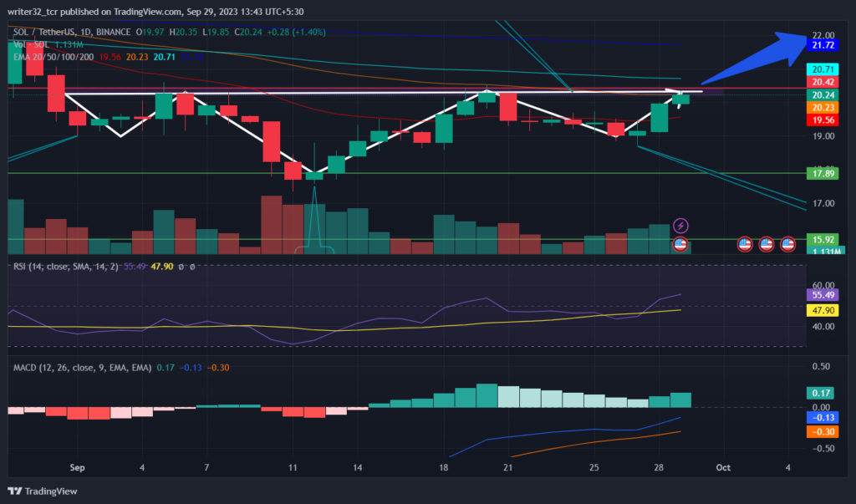856x504 pixels.
Task: Click the 11 date label on time axis
Action: (x=293, y=467)
